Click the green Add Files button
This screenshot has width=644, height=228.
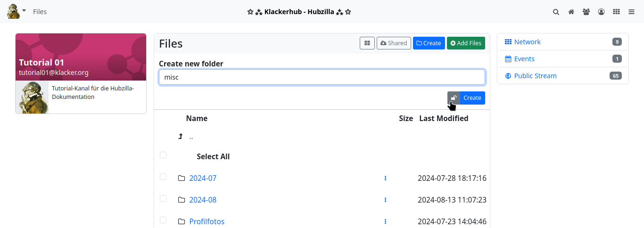click(x=466, y=43)
